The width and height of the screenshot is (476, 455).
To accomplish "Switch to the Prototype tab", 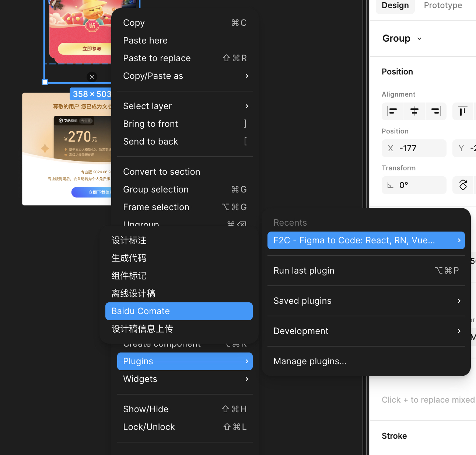I will [442, 6].
